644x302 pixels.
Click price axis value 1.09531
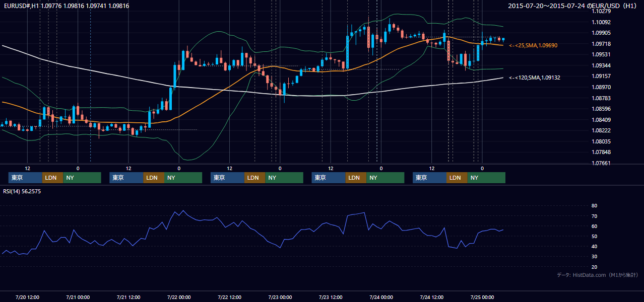[x=602, y=54]
